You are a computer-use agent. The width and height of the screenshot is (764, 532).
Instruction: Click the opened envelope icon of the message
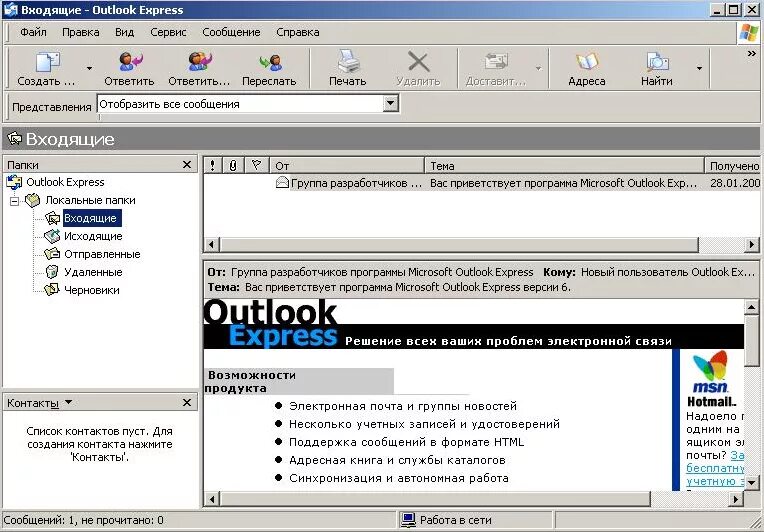click(x=282, y=183)
